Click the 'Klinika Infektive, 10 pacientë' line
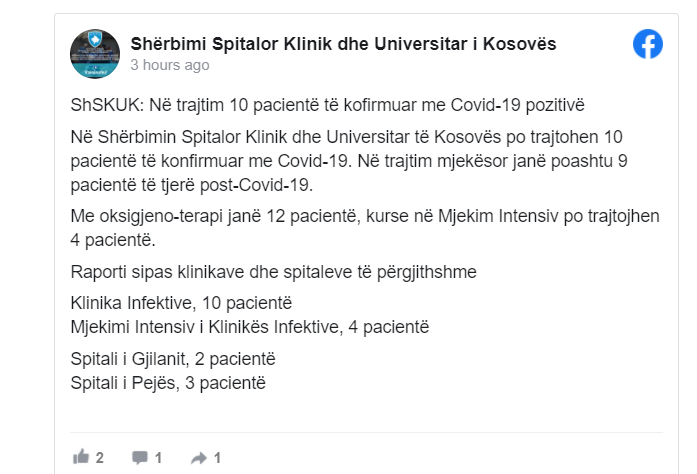This screenshot has height=474, width=697. click(x=181, y=303)
